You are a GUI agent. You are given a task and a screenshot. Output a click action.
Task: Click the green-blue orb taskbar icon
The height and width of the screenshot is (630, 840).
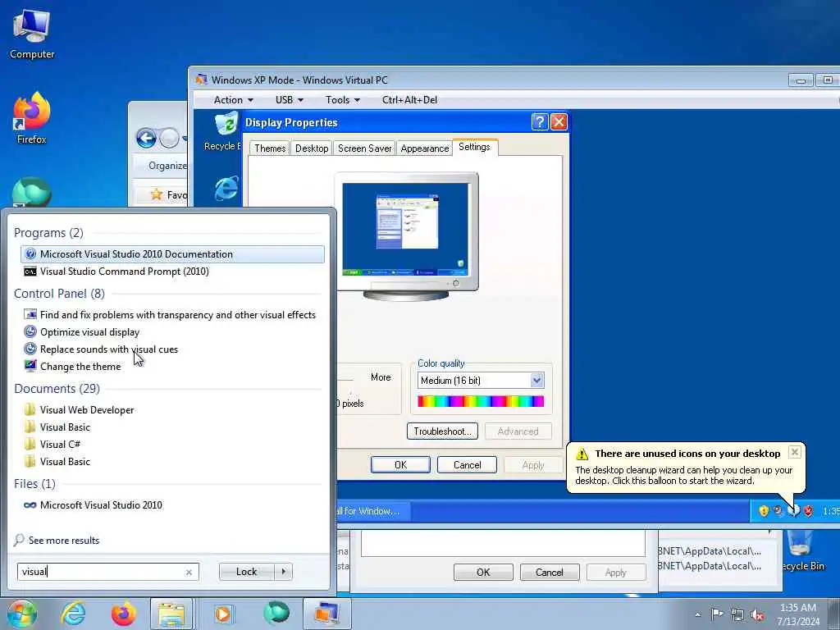click(x=276, y=614)
